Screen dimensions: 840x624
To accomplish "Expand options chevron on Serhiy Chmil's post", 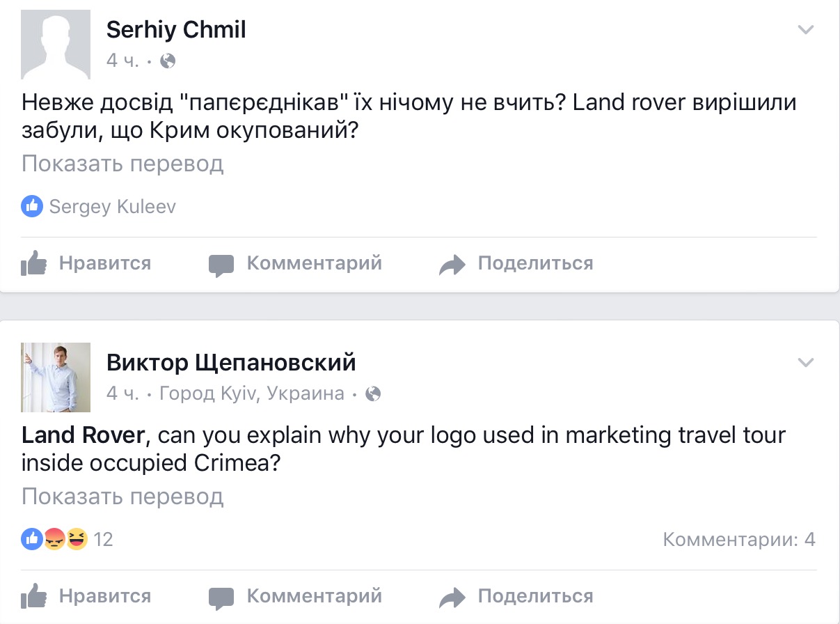I will coord(805,30).
